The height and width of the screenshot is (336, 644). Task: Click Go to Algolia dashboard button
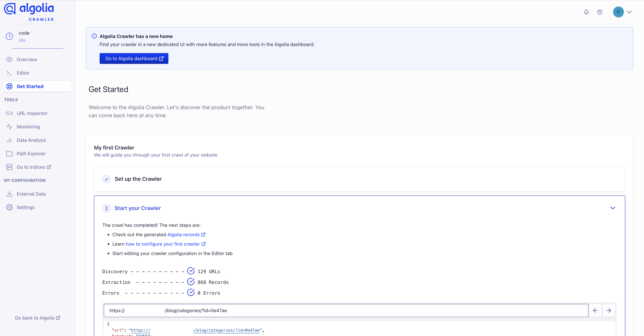coord(134,58)
